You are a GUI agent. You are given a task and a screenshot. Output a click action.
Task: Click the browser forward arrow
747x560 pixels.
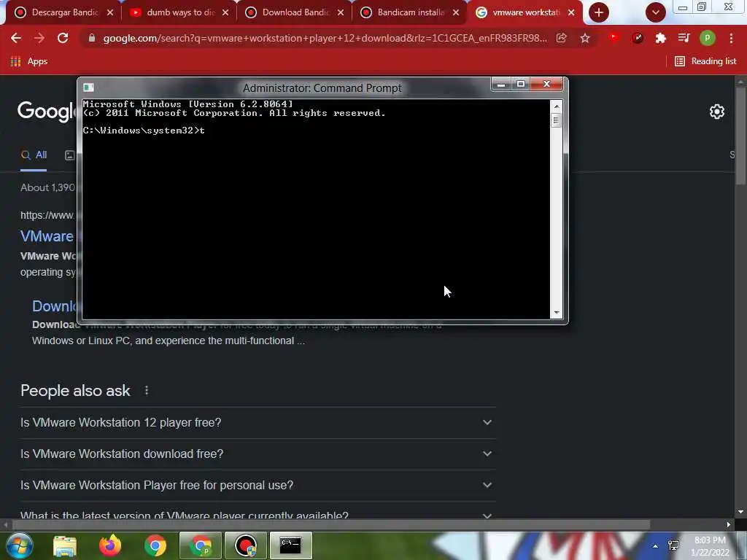pyautogui.click(x=39, y=38)
